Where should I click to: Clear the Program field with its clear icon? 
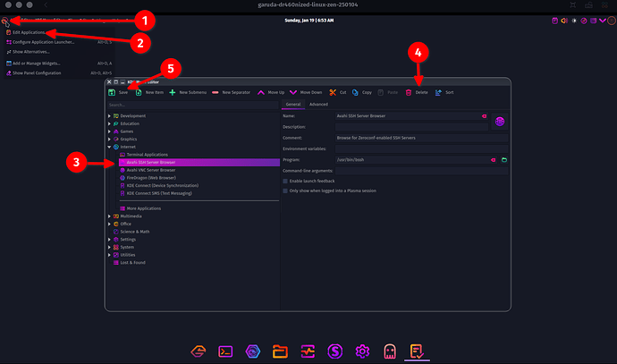[493, 160]
